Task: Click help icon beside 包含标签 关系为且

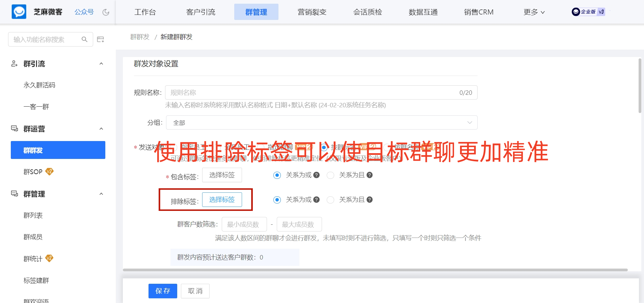Action: click(370, 175)
